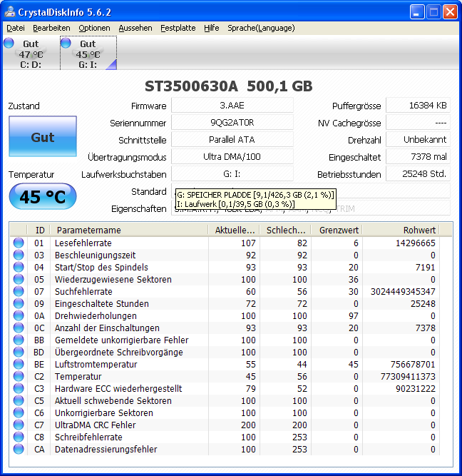
Task: Click the Laufwerksbuchstaben field G: I:
Action: point(232,174)
